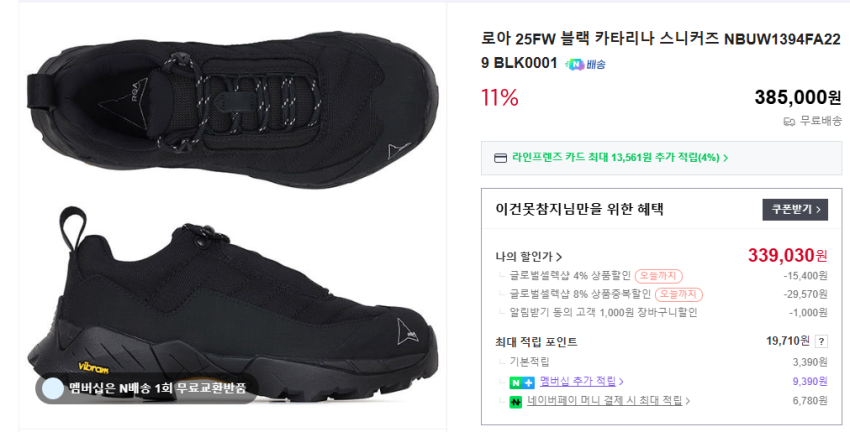850x432 pixels.
Task: Open 네이버페이 머니 결제 시 최대 적립 link
Action: pos(604,401)
